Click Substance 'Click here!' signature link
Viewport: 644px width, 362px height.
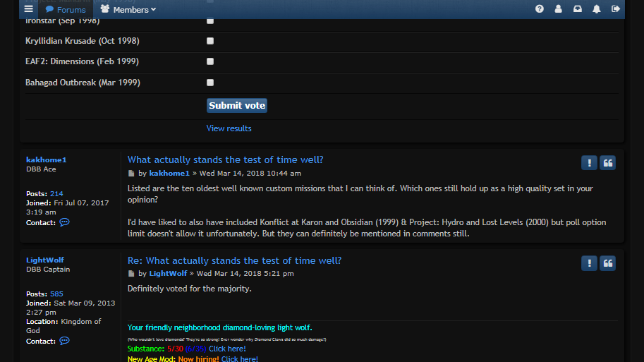pyautogui.click(x=227, y=349)
